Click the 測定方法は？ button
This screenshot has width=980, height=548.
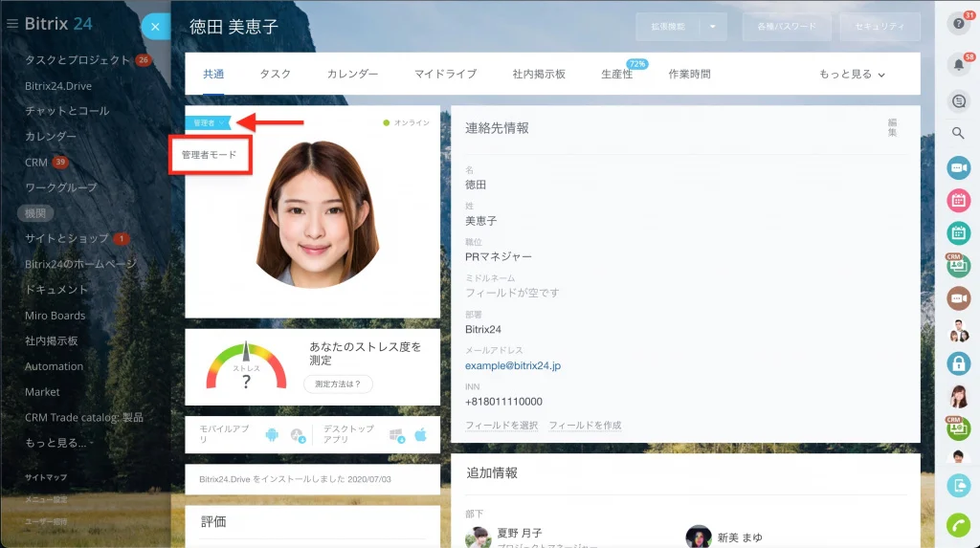tap(338, 384)
